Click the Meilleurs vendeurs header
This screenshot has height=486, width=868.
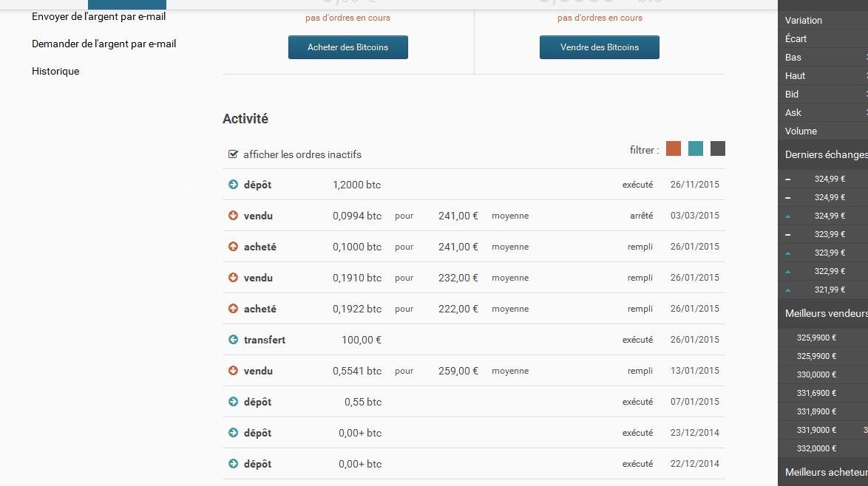click(826, 313)
